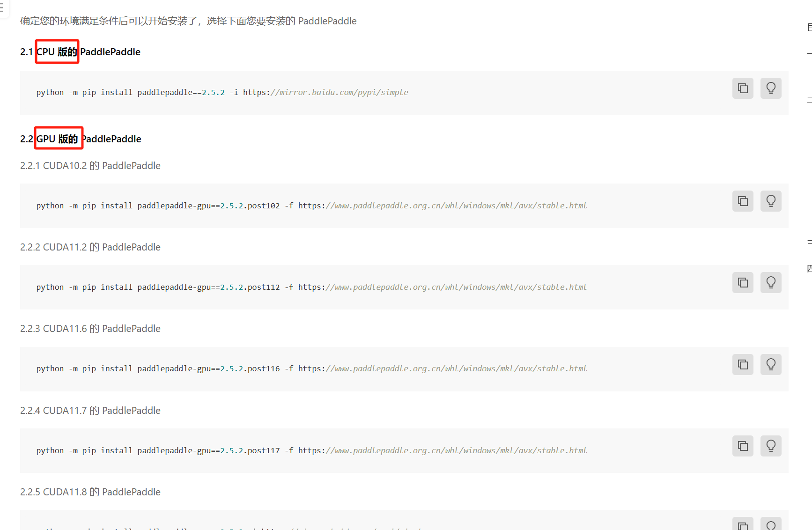Copy the CUDA11.2 post112 install command
812x530 pixels.
point(743,282)
